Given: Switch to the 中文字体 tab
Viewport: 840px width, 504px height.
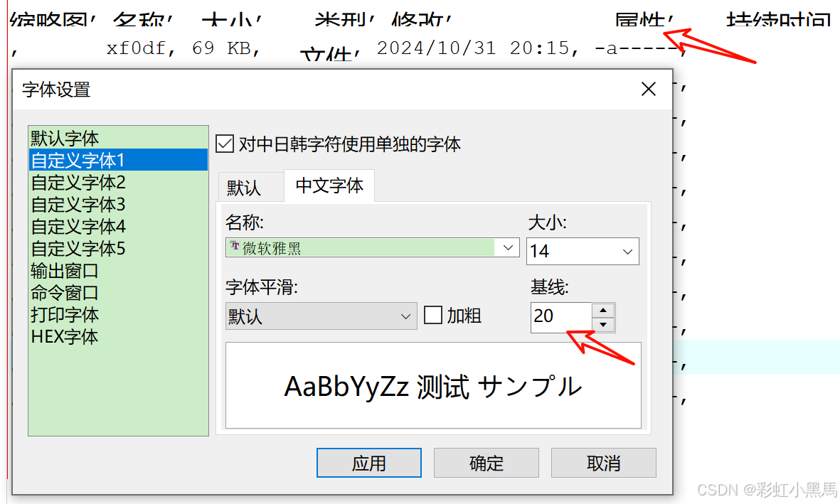Looking at the screenshot, I should (x=329, y=186).
